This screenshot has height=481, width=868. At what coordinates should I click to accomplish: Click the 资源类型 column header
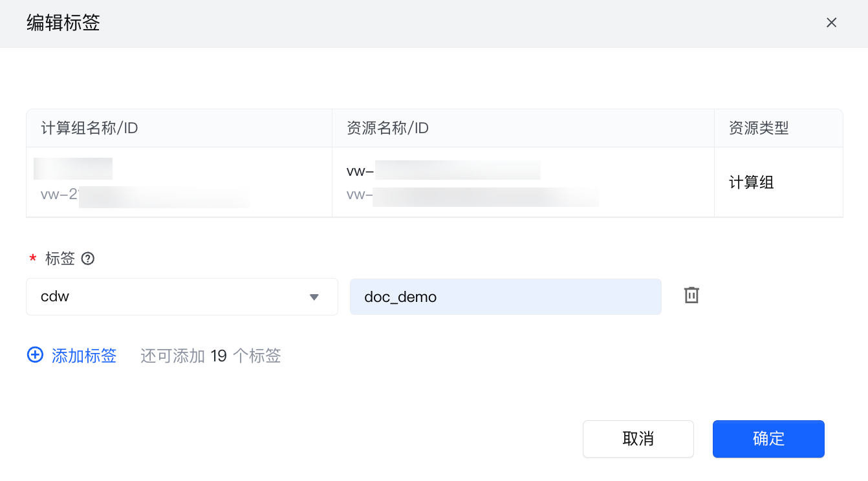759,128
